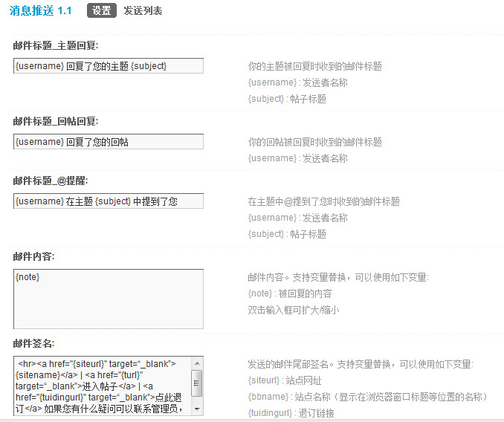Click the 邮件标题_@提醒 label
The width and height of the screenshot is (504, 422).
[x=51, y=181]
